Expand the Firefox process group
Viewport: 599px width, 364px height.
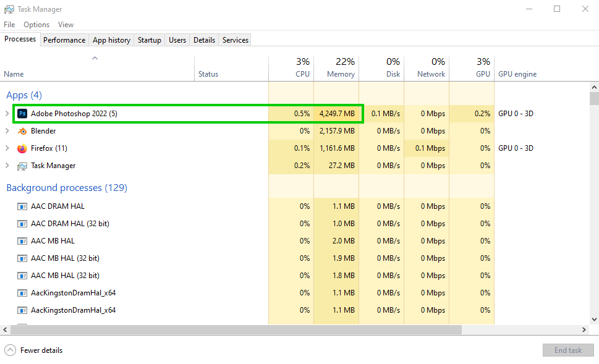point(7,148)
